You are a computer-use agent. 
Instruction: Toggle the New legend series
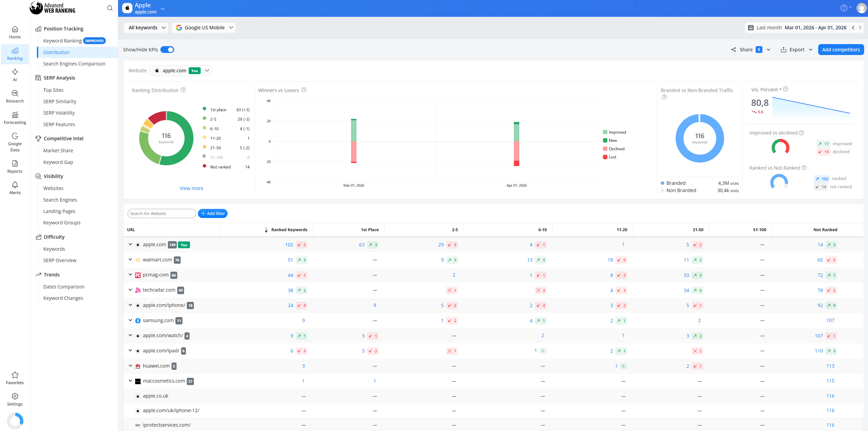tap(610, 140)
